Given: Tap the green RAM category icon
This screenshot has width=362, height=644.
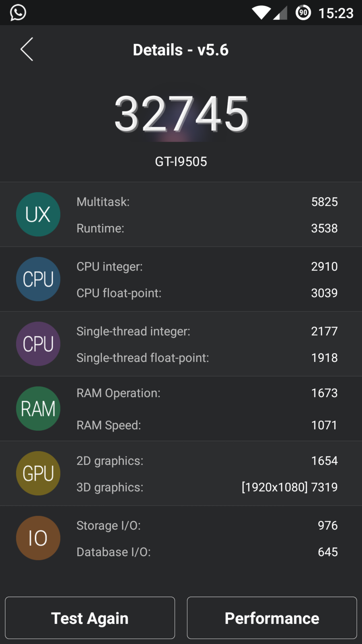Looking at the screenshot, I should click(38, 409).
